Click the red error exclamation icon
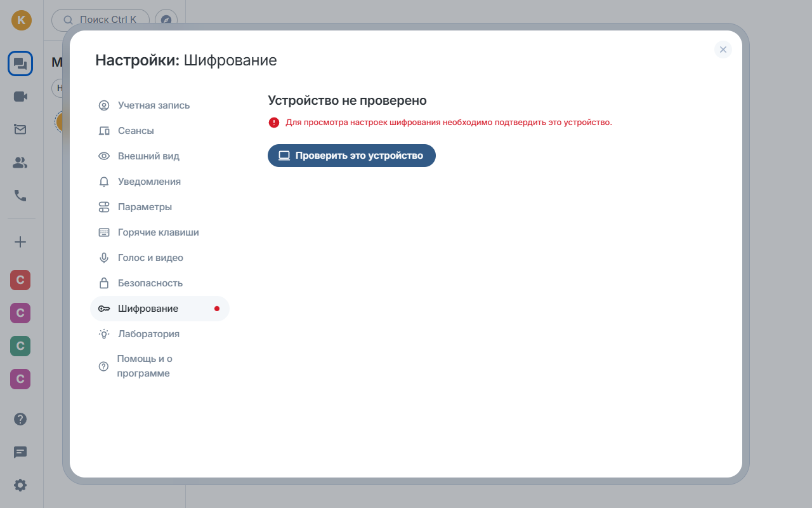 click(274, 123)
